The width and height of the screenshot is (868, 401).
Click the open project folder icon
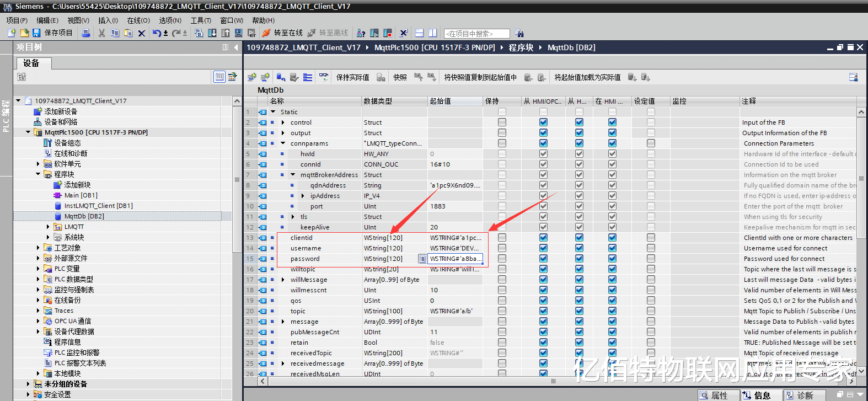pyautogui.click(x=24, y=33)
